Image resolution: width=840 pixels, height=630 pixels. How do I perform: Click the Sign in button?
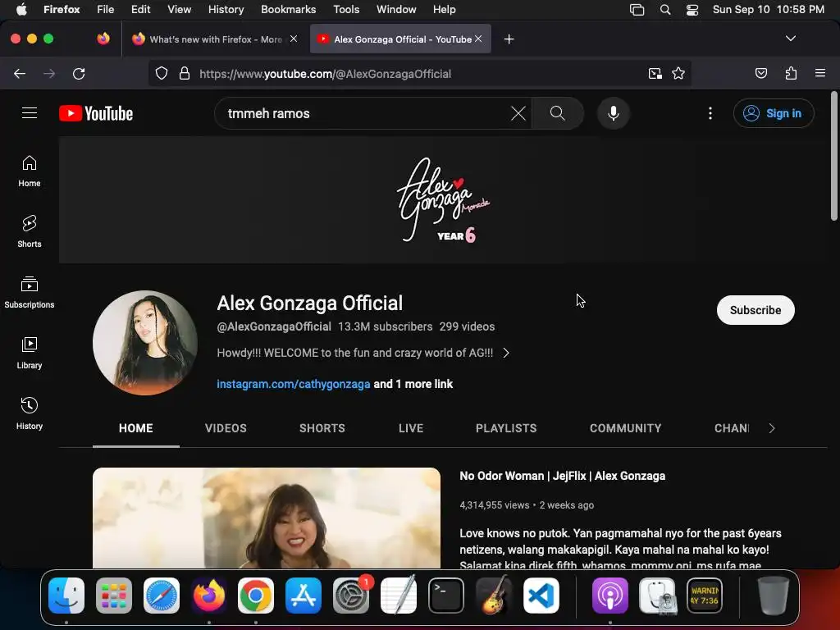tap(774, 113)
